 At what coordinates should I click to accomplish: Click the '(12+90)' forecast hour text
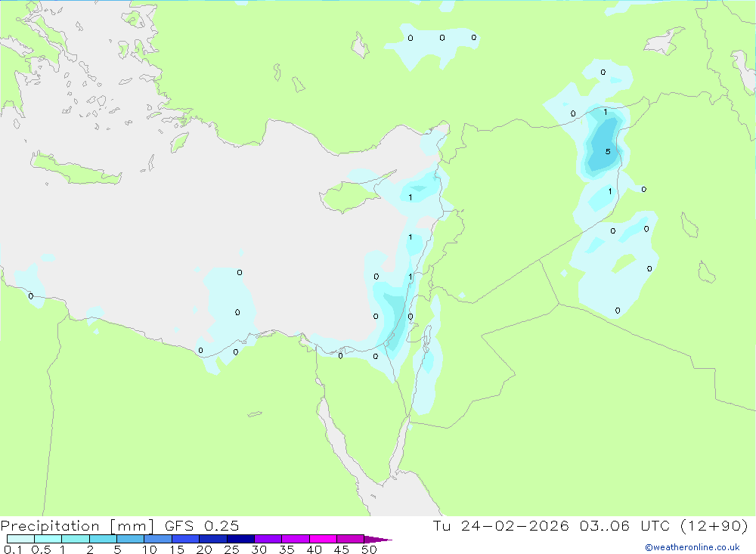tap(714, 526)
